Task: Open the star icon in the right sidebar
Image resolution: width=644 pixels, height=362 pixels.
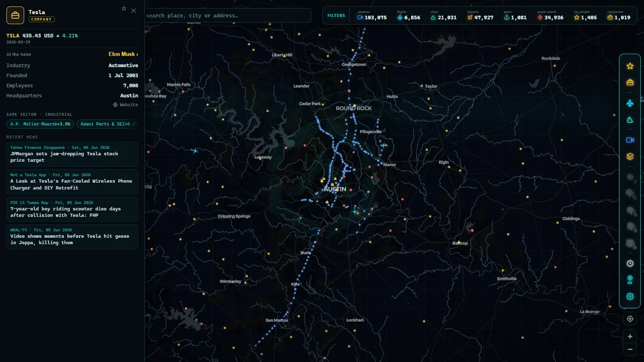Action: pos(630,66)
